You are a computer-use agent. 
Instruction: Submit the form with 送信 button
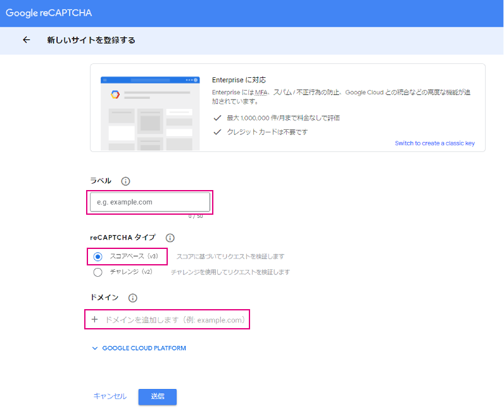tap(158, 397)
